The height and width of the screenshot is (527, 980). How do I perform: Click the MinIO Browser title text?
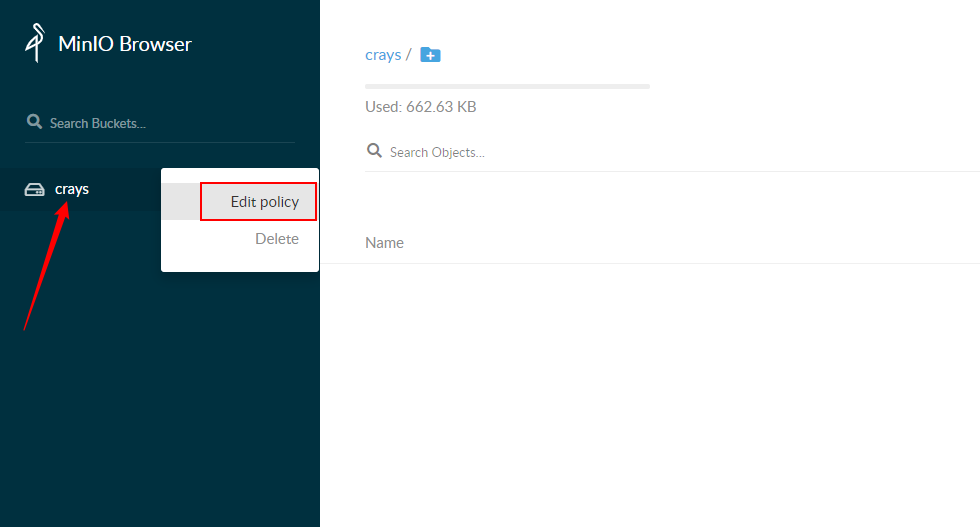(x=125, y=44)
